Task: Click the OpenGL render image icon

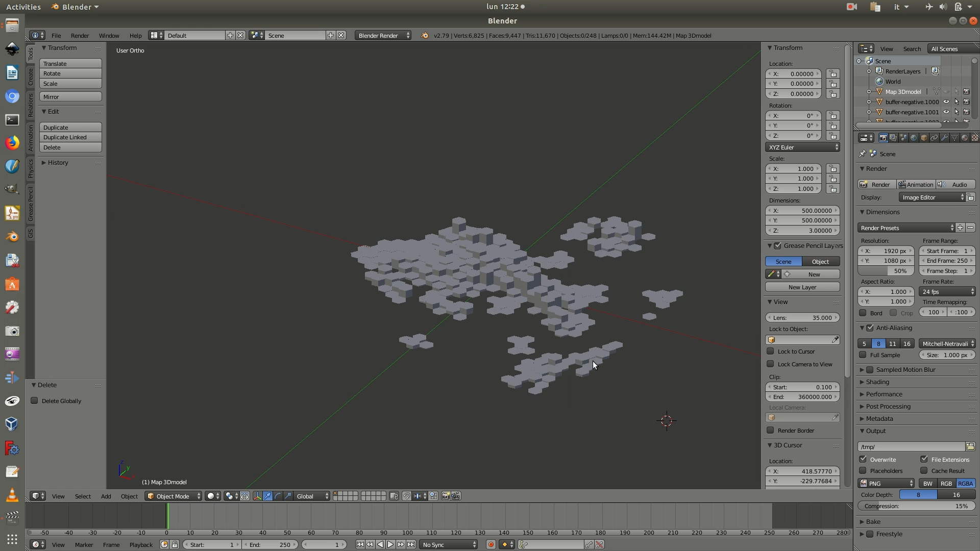Action: 446,496
